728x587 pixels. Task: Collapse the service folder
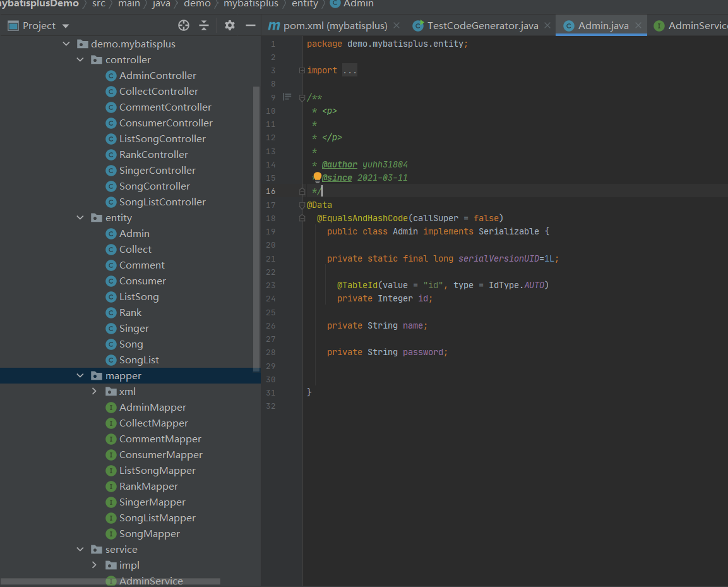(x=80, y=549)
